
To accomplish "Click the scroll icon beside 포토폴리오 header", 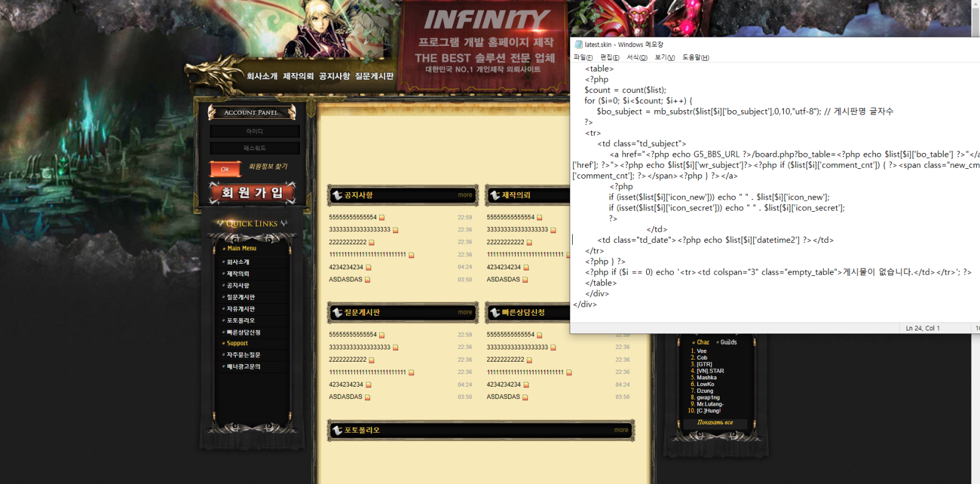I will click(337, 430).
